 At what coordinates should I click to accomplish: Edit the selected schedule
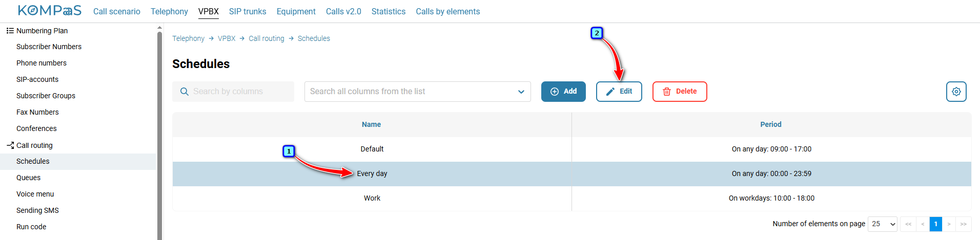coord(619,92)
